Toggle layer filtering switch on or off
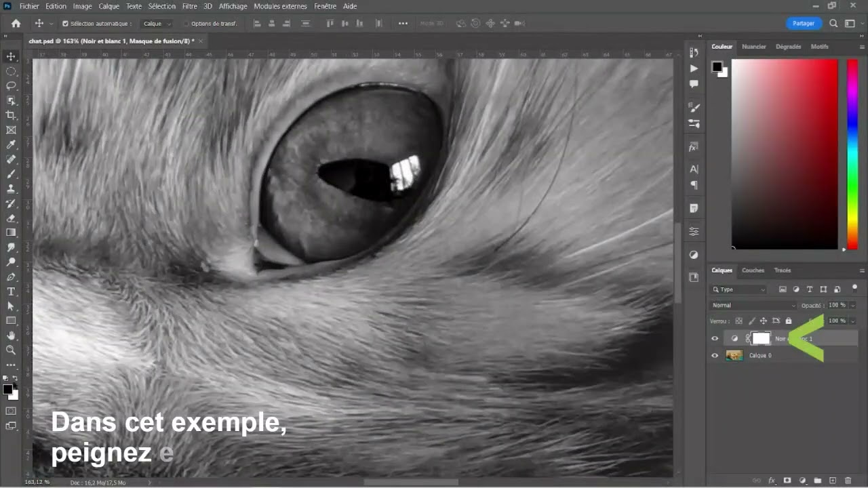The height and width of the screenshot is (488, 868). (x=854, y=287)
